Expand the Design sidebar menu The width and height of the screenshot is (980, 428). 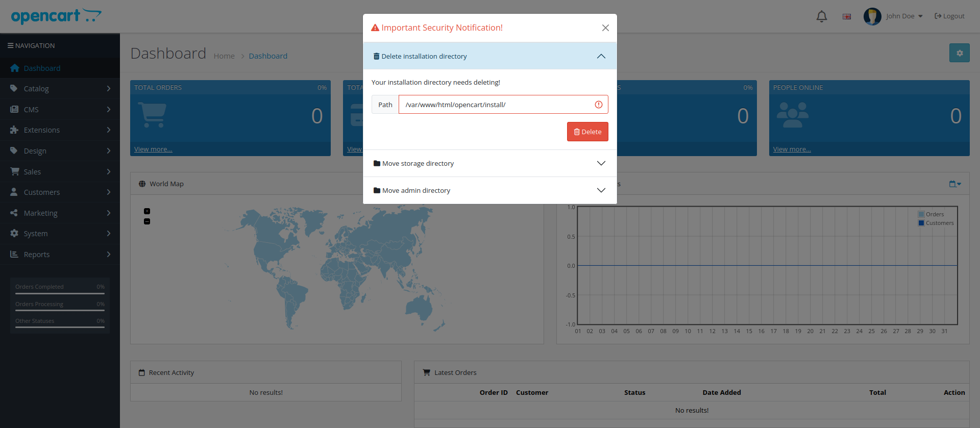[60, 151]
